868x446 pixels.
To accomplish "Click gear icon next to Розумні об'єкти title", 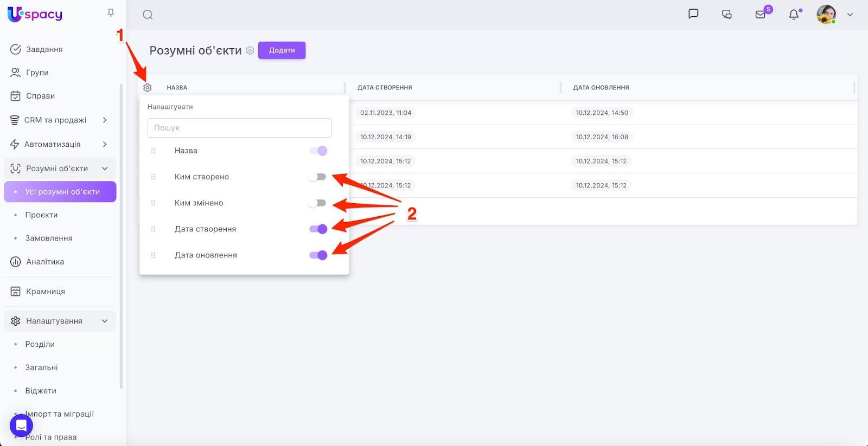I will [x=250, y=50].
